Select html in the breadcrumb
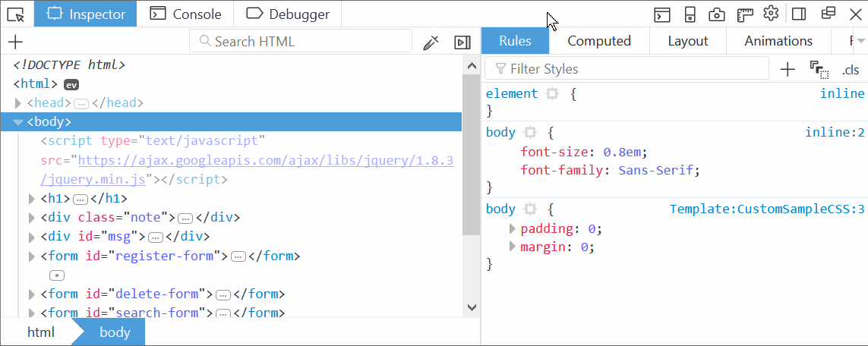The image size is (868, 346). tap(41, 332)
